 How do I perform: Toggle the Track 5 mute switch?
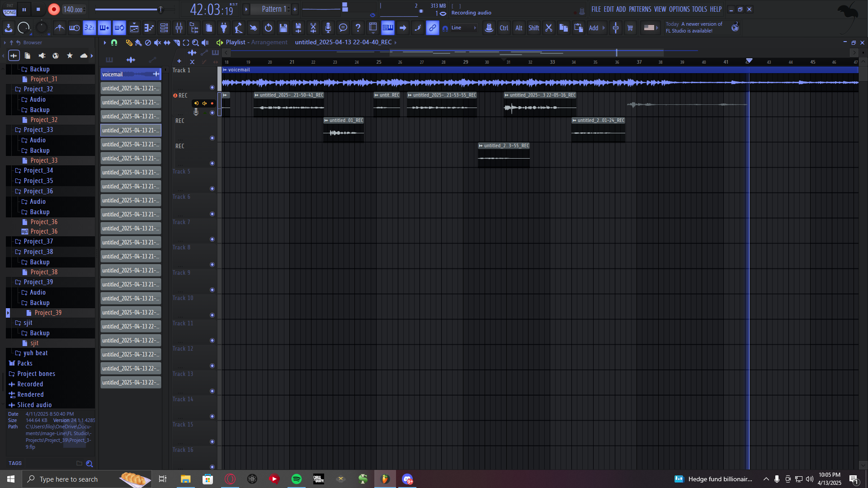pyautogui.click(x=212, y=189)
